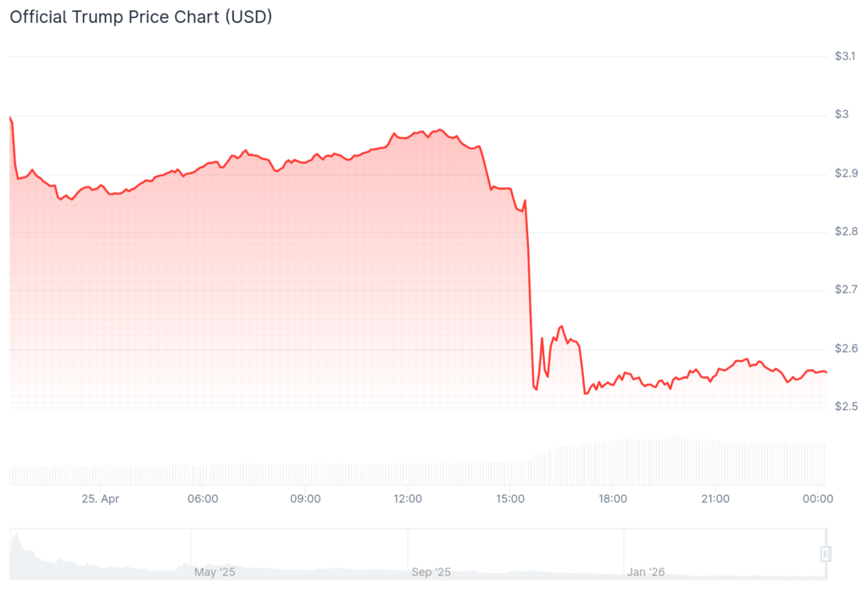Click the 12:00 time axis label
868x594 pixels.
point(408,499)
